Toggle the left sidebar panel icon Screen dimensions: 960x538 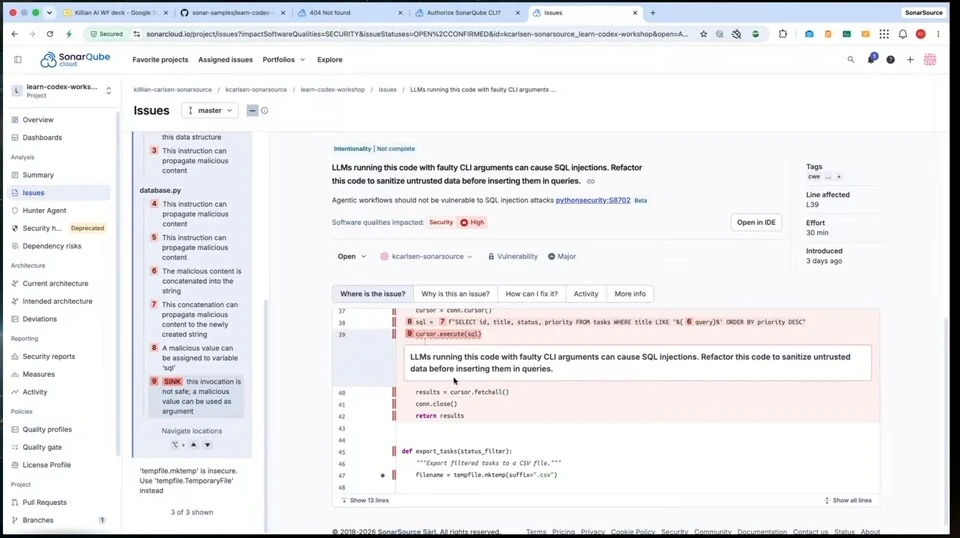[18, 59]
